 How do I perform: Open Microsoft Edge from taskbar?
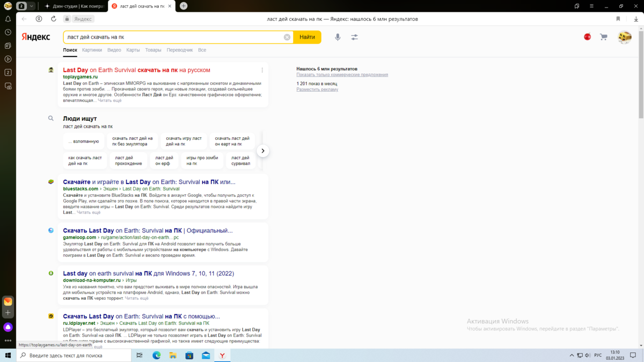157,355
